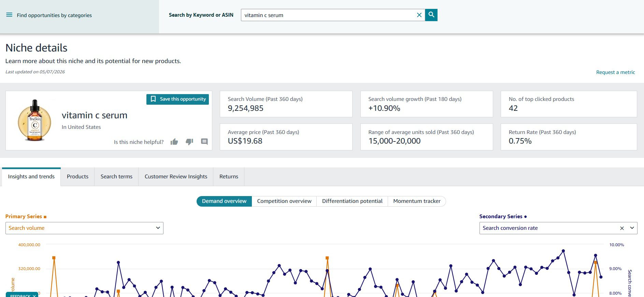Give thumbs up for this niche
The height and width of the screenshot is (297, 644).
tap(174, 142)
